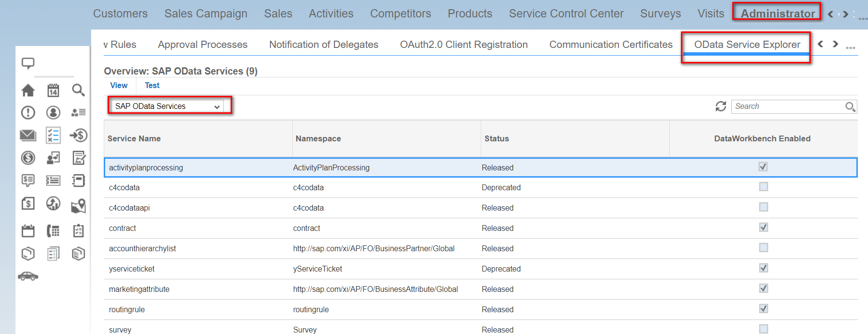Open the Service Control Center menu
868x334 pixels.
pyautogui.click(x=566, y=14)
